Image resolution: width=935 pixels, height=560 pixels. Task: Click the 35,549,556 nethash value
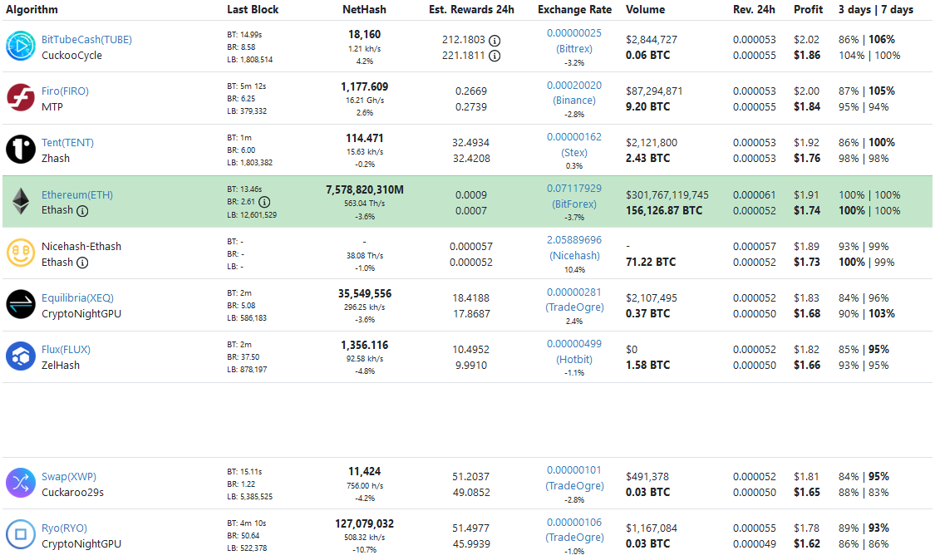pyautogui.click(x=364, y=293)
